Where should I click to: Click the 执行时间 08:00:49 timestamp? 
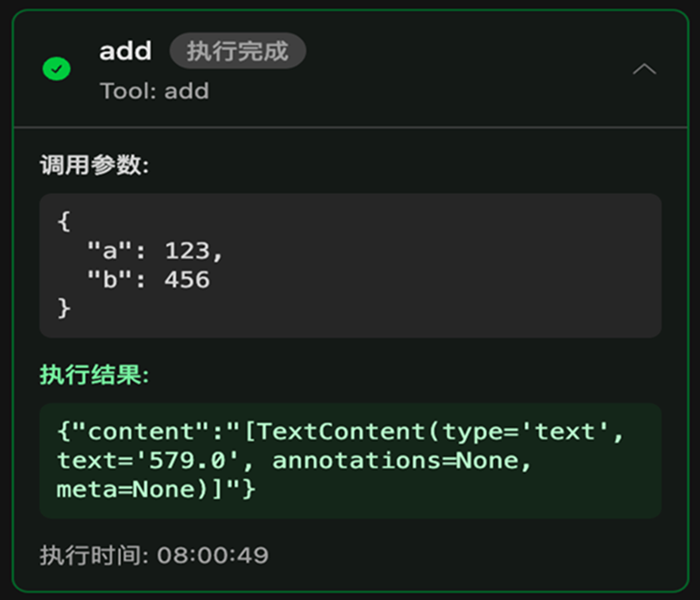pos(154,554)
